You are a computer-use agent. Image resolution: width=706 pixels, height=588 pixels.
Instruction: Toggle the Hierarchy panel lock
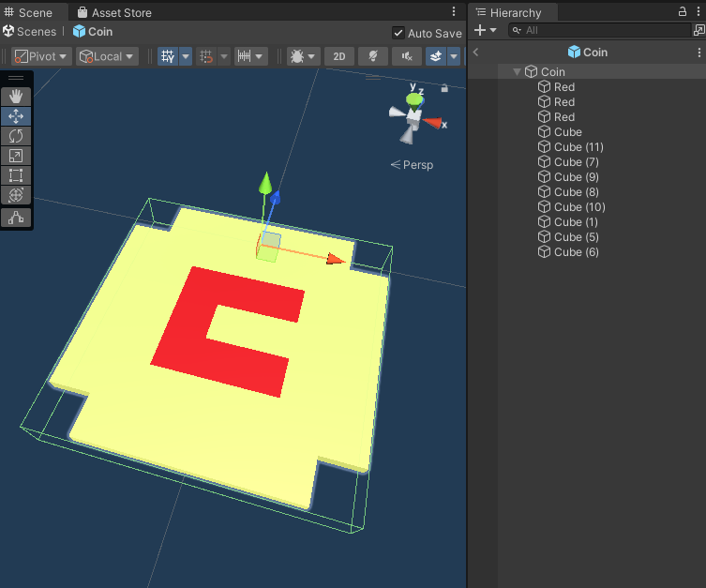[x=683, y=11]
